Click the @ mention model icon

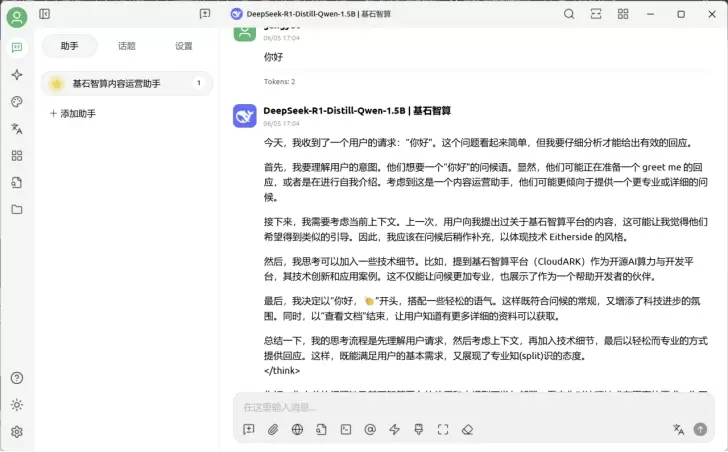click(370, 430)
